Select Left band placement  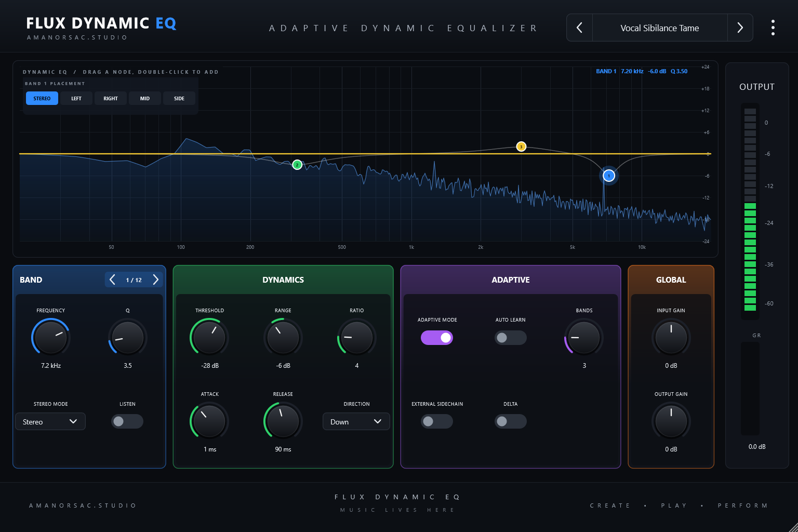click(76, 98)
